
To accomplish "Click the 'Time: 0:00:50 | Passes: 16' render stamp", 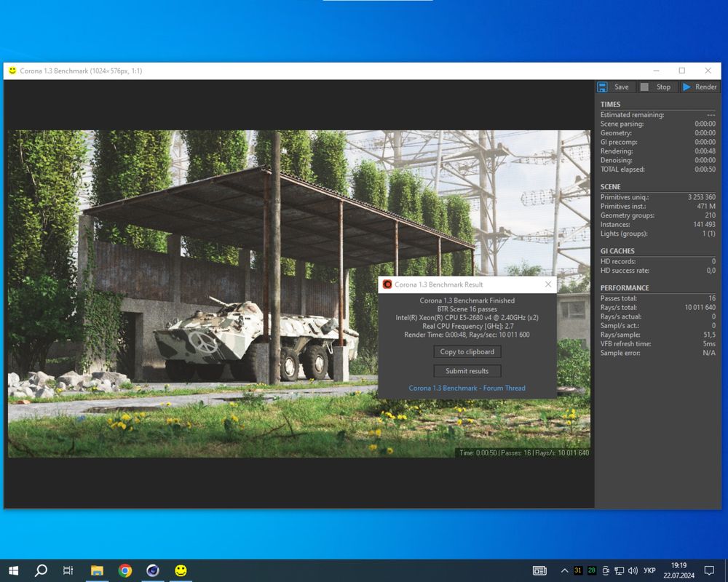I will pos(524,453).
